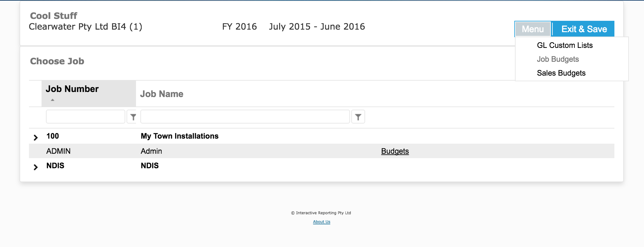Image resolution: width=644 pixels, height=247 pixels.
Task: Click the Job Number filter funnel icon
Action: (133, 117)
